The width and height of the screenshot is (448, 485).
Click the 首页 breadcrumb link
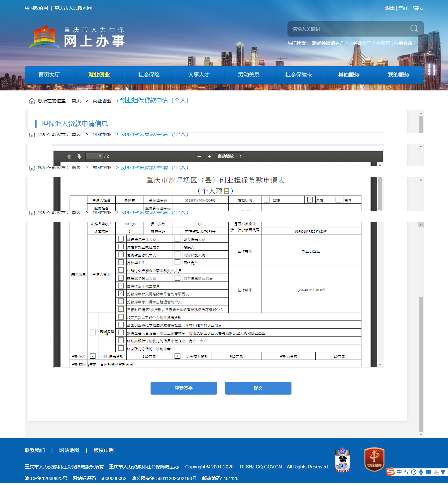tap(76, 101)
